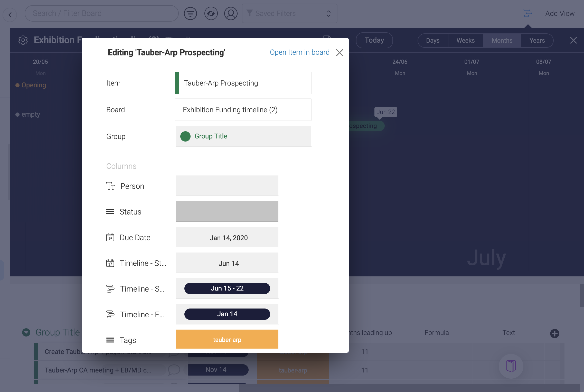
Task: Open the purple help book icon
Action: click(x=511, y=366)
